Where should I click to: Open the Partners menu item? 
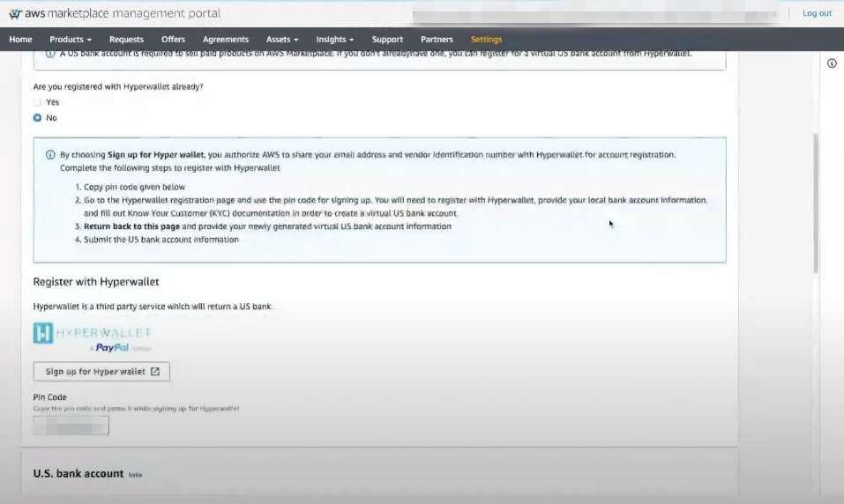pyautogui.click(x=437, y=40)
